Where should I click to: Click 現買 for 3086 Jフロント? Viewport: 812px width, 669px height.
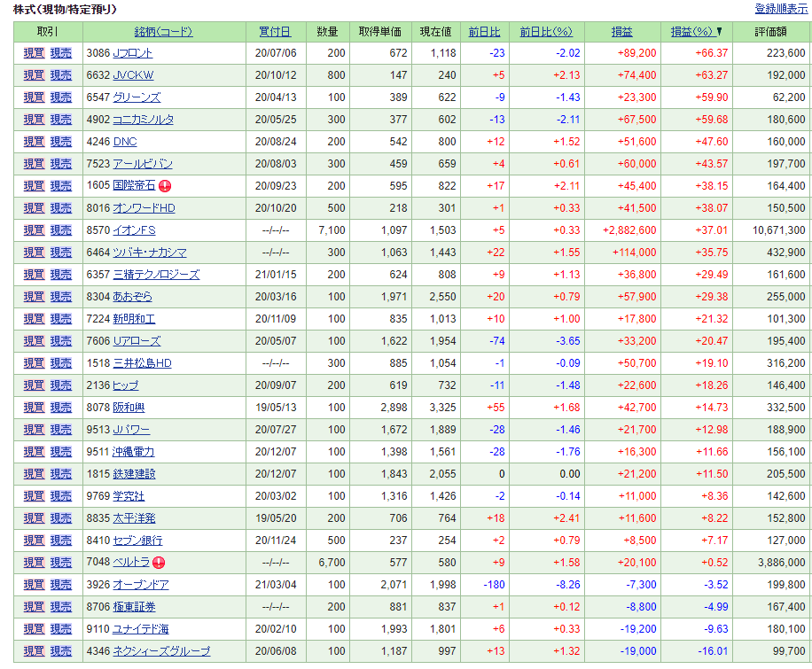click(x=35, y=53)
